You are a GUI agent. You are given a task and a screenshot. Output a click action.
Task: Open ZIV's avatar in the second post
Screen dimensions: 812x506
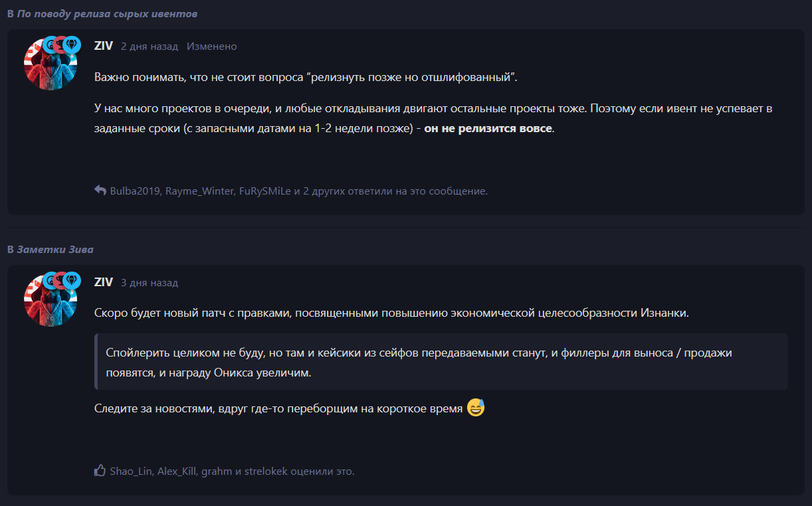[x=51, y=299]
